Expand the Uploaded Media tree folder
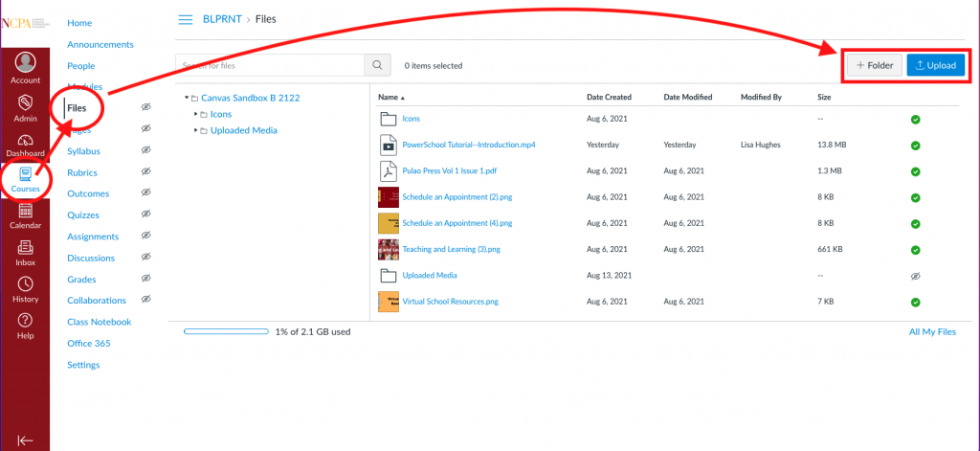The image size is (980, 451). (x=195, y=130)
